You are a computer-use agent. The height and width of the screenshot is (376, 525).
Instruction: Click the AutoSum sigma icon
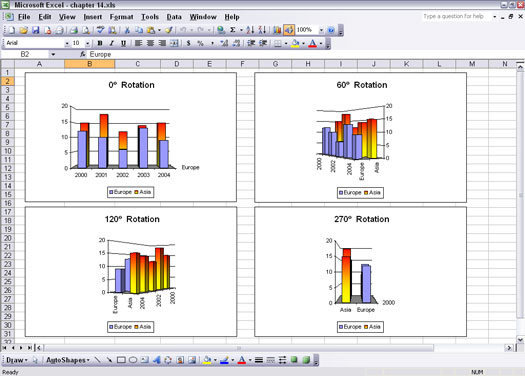[233, 30]
